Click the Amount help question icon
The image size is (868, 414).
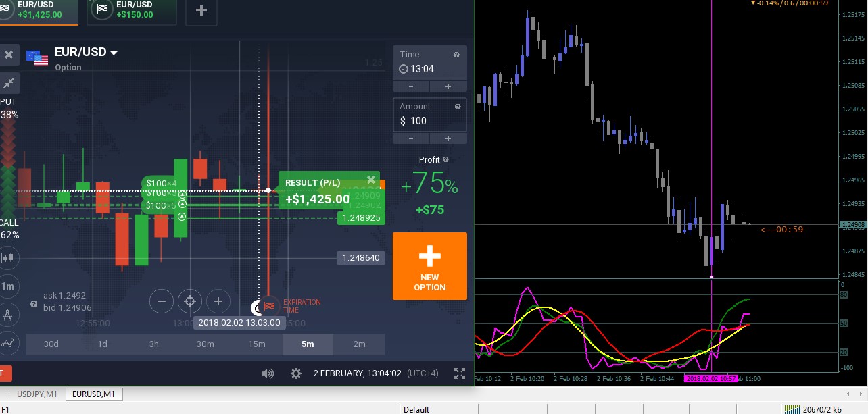(458, 106)
